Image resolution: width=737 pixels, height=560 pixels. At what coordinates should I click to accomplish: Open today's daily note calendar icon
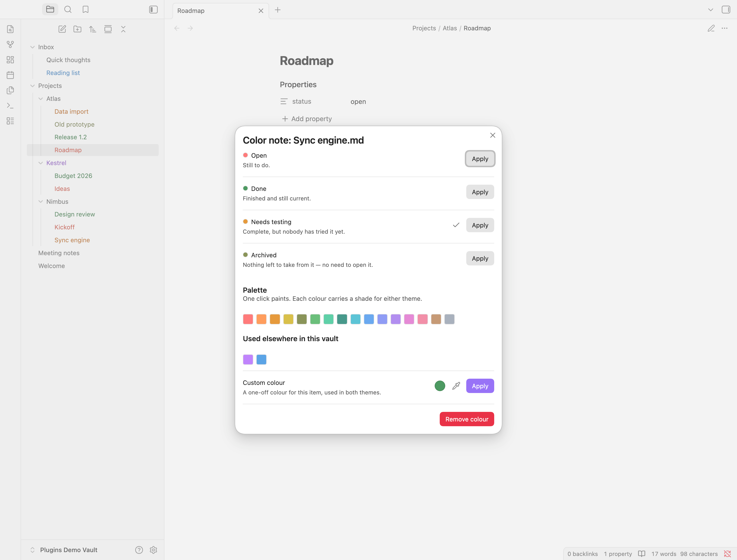[10, 75]
